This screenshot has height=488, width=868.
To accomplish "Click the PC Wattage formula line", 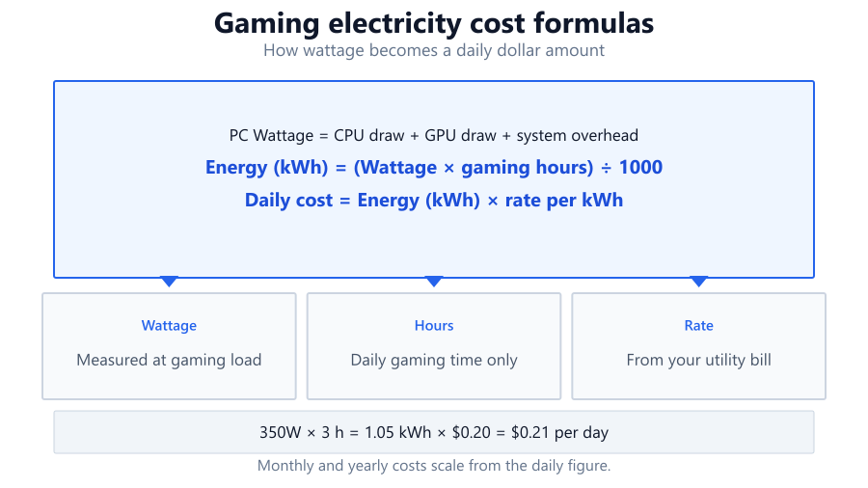I will (x=434, y=136).
